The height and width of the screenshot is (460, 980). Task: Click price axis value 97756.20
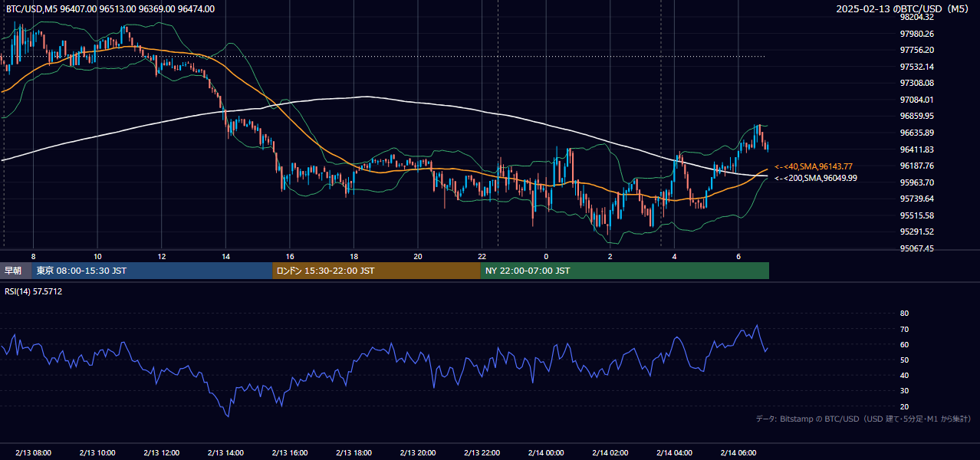click(917, 50)
